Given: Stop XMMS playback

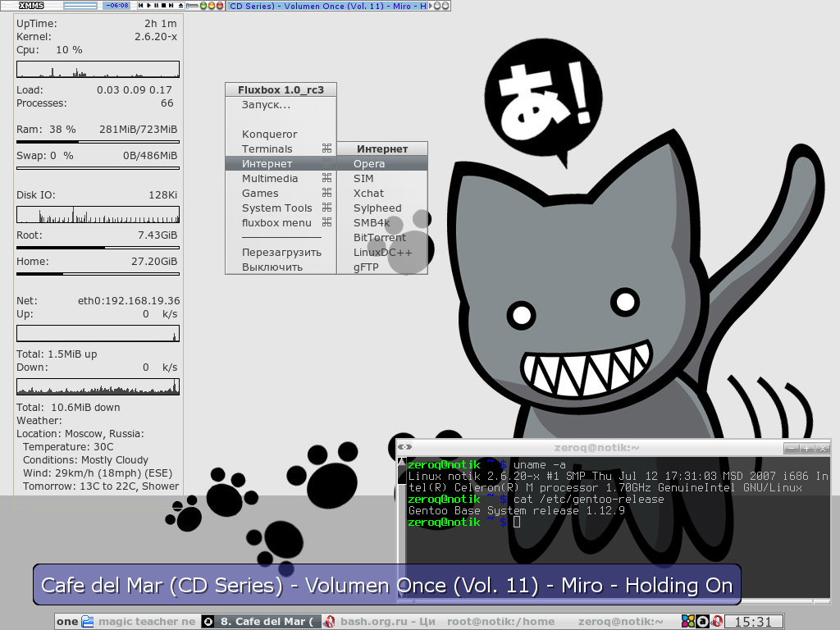Looking at the screenshot, I should 163,6.
